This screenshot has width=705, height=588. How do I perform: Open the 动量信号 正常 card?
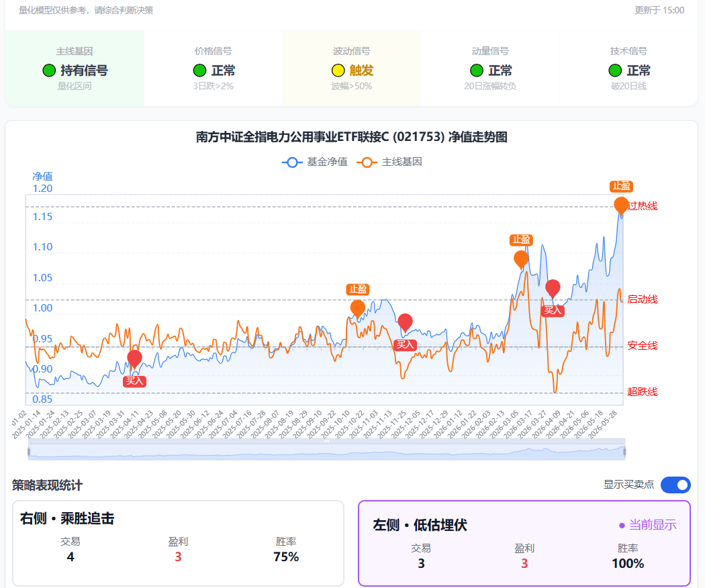click(490, 68)
